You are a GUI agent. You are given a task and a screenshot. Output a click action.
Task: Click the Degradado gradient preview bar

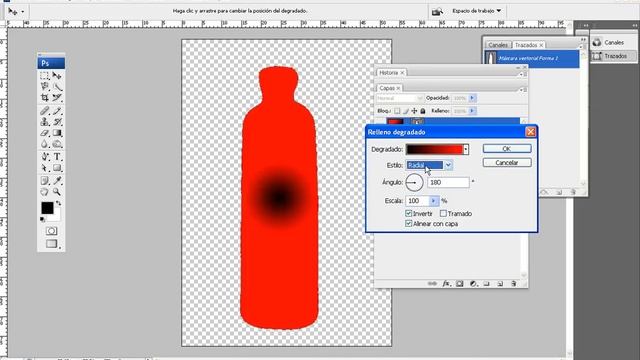click(x=434, y=149)
